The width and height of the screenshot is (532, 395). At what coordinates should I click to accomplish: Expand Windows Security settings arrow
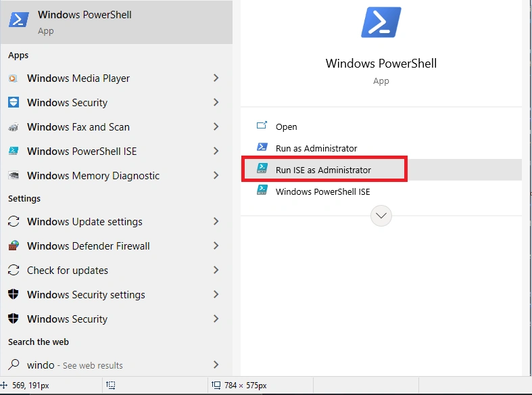[216, 294]
